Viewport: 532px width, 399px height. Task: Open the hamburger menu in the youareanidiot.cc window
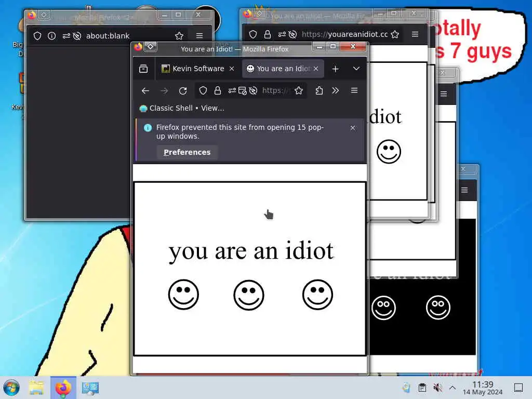click(415, 34)
